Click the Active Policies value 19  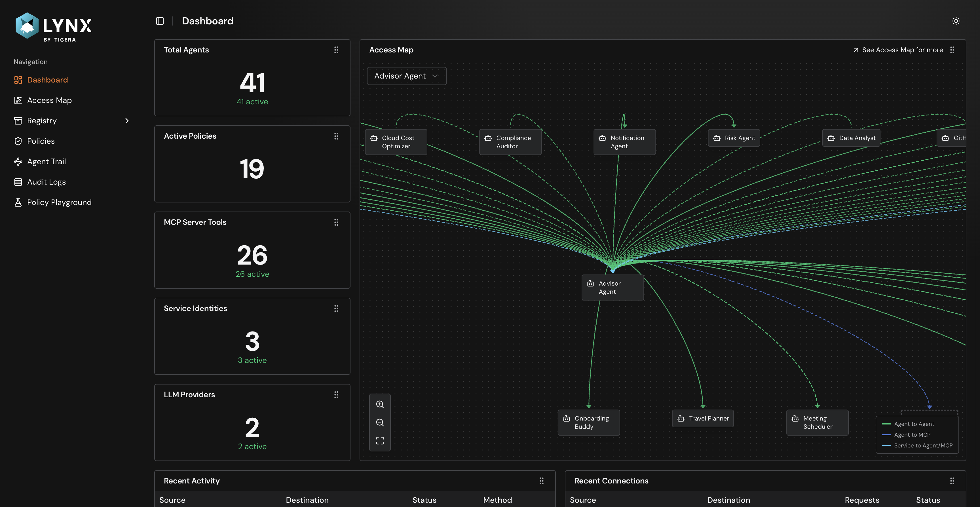click(252, 169)
